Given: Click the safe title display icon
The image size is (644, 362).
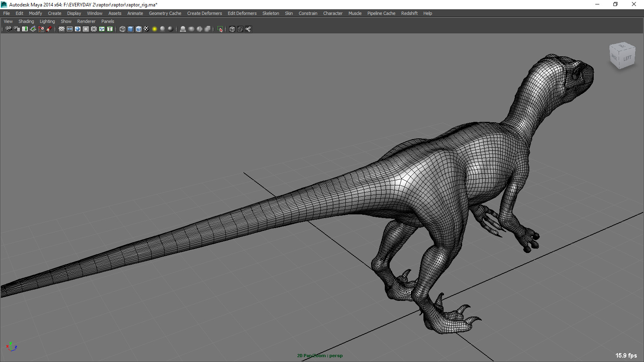Looking at the screenshot, I should coord(109,29).
